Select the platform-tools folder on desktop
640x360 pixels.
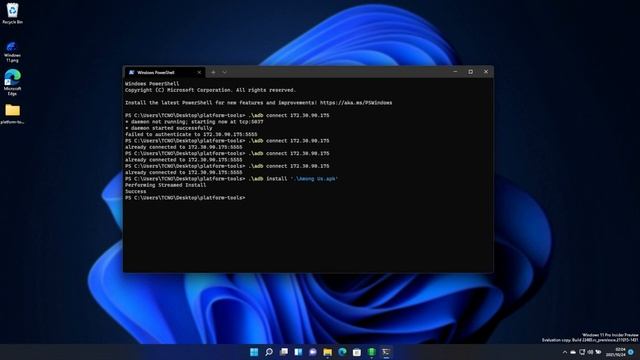point(12,114)
